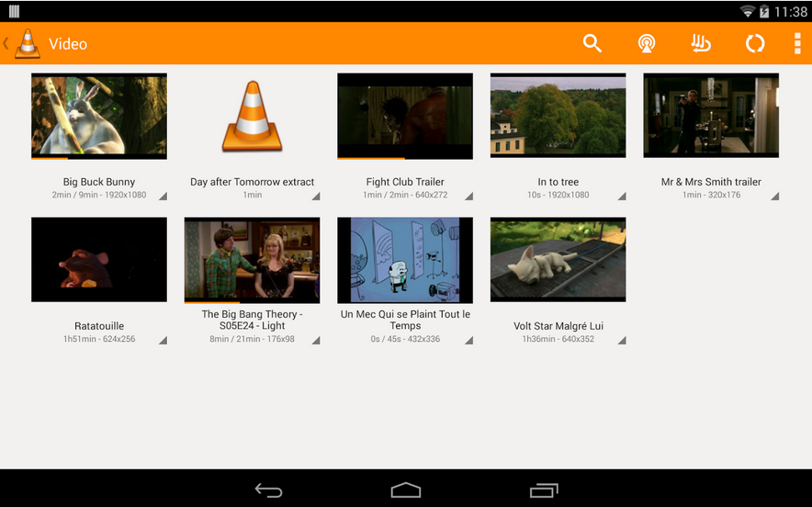
Task: Select the 'In to tree' title
Action: [558, 182]
